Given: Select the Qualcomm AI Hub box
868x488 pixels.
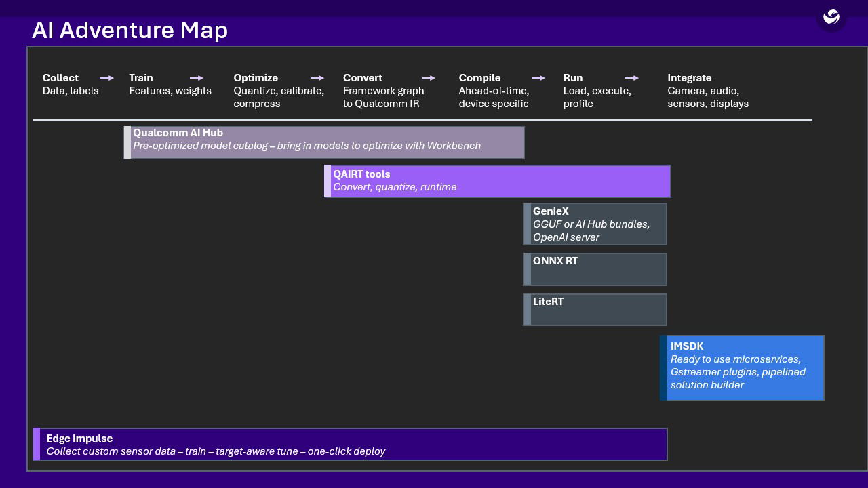Looking at the screenshot, I should pos(324,142).
